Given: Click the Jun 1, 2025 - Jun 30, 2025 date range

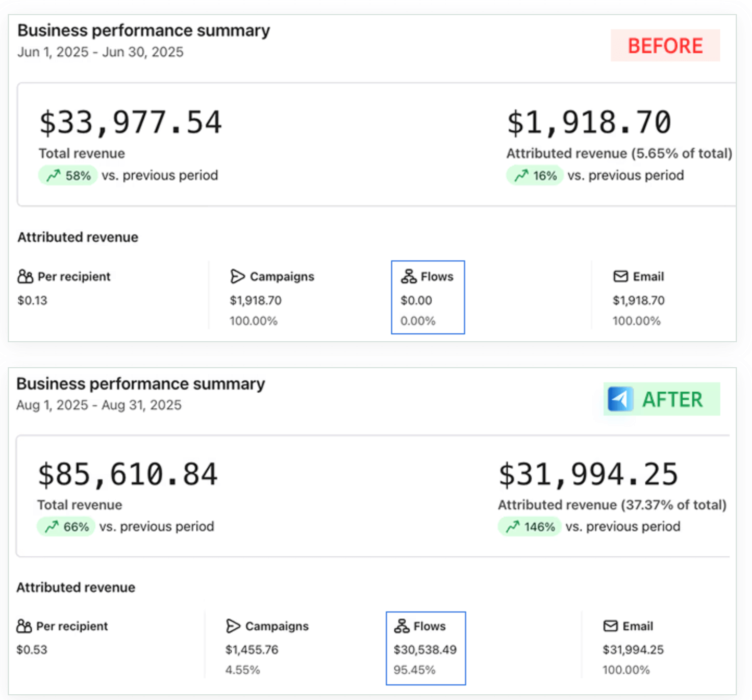Looking at the screenshot, I should [101, 52].
